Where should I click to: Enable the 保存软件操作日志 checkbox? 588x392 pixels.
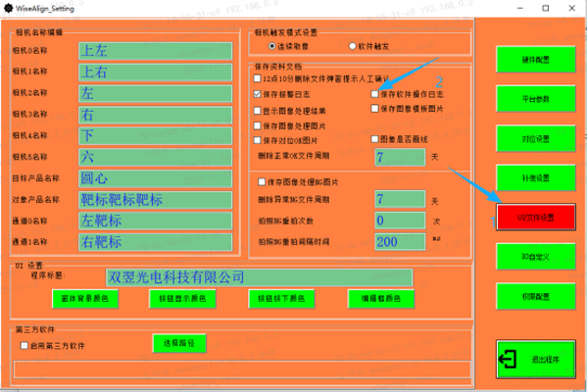point(375,94)
